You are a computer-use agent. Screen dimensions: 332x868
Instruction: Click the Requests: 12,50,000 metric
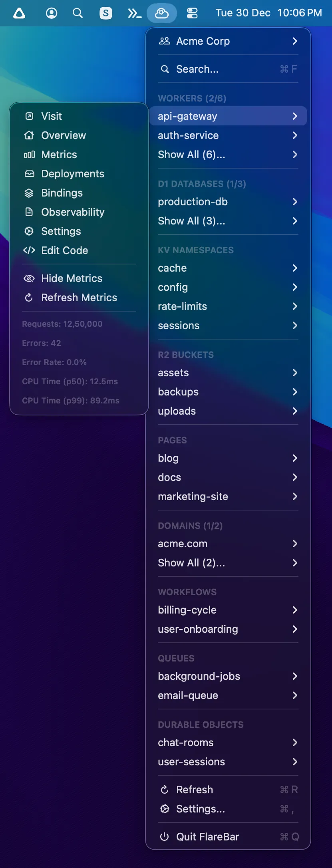point(62,324)
